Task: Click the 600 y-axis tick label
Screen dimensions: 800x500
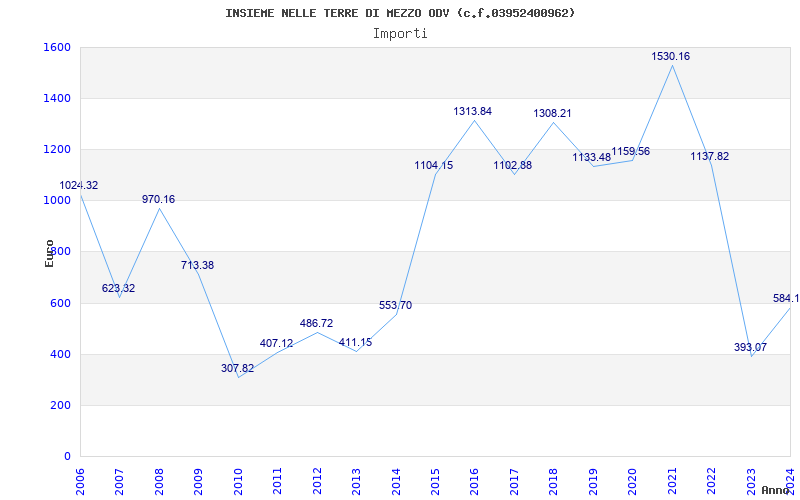Action: 58,304
